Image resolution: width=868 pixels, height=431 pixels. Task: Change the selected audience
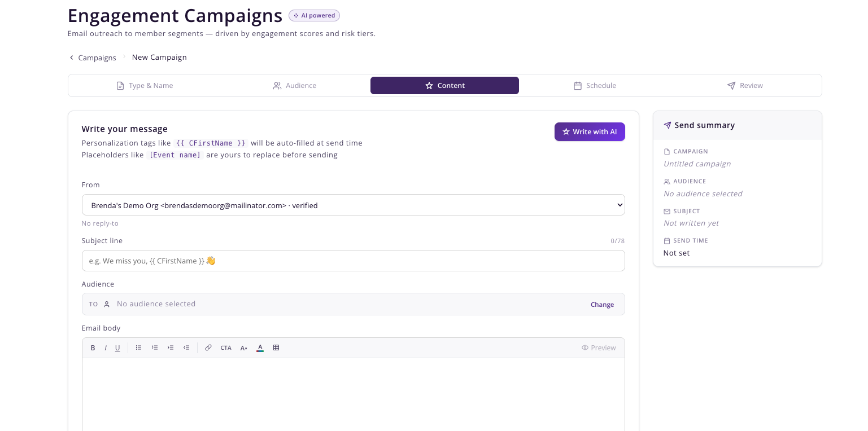pos(602,305)
